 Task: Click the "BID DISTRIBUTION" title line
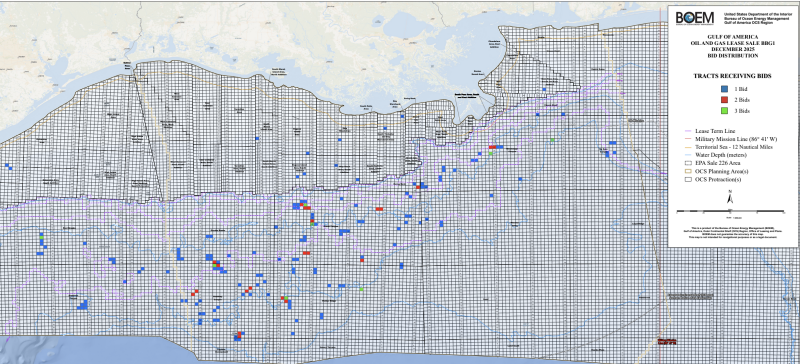click(733, 56)
